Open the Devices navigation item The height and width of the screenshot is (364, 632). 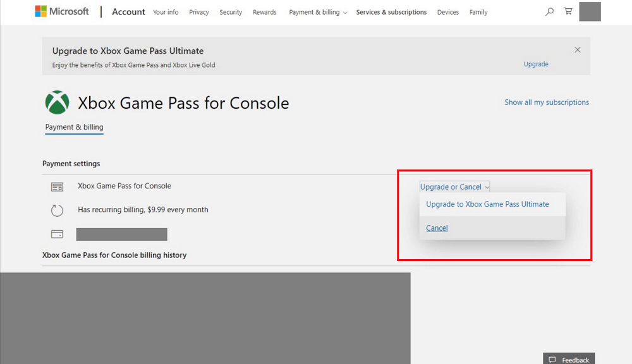(448, 12)
